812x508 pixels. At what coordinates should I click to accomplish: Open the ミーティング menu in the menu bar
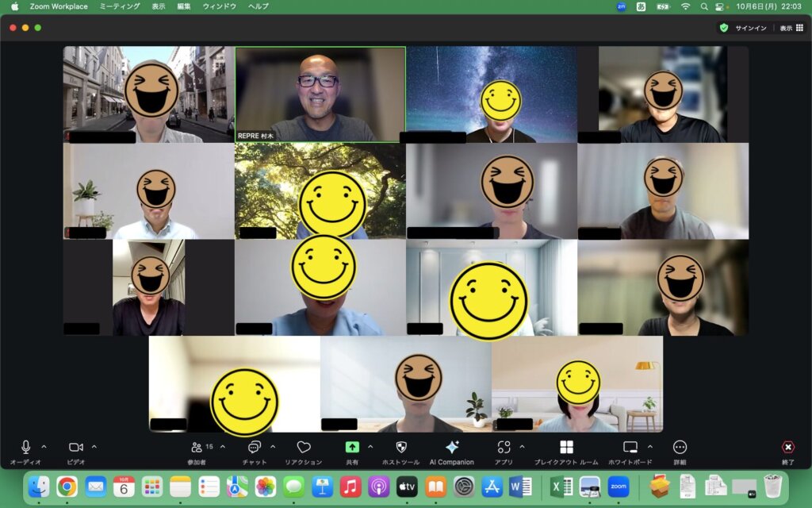click(120, 6)
